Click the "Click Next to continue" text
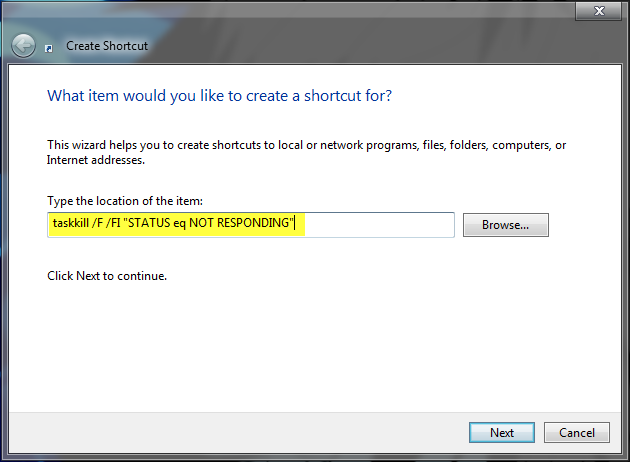The height and width of the screenshot is (462, 630). click(x=107, y=275)
